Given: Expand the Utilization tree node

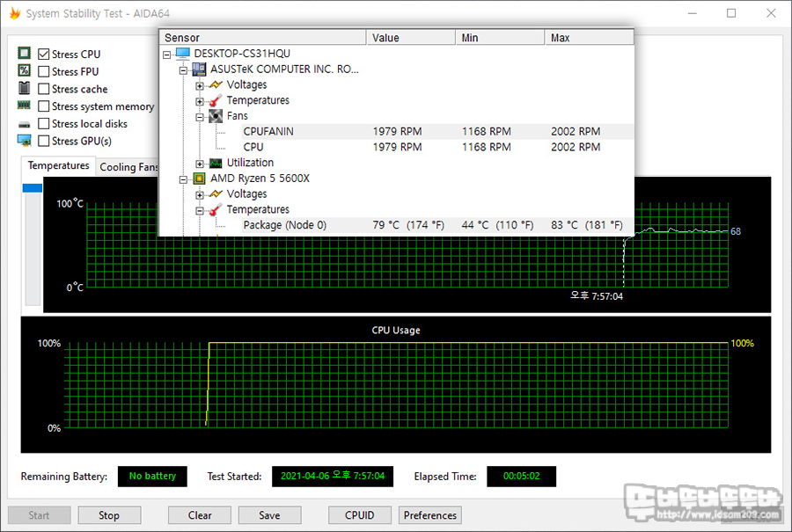Looking at the screenshot, I should tap(200, 164).
